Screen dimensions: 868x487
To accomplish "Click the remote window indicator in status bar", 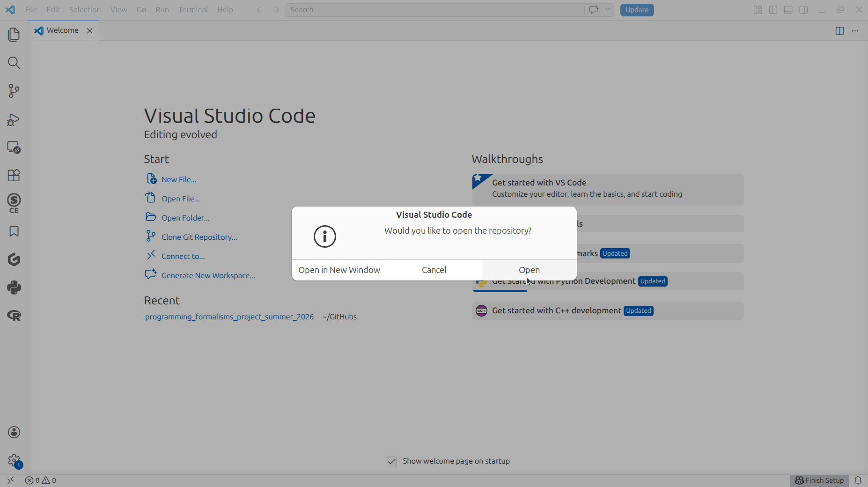I will coord(10,480).
